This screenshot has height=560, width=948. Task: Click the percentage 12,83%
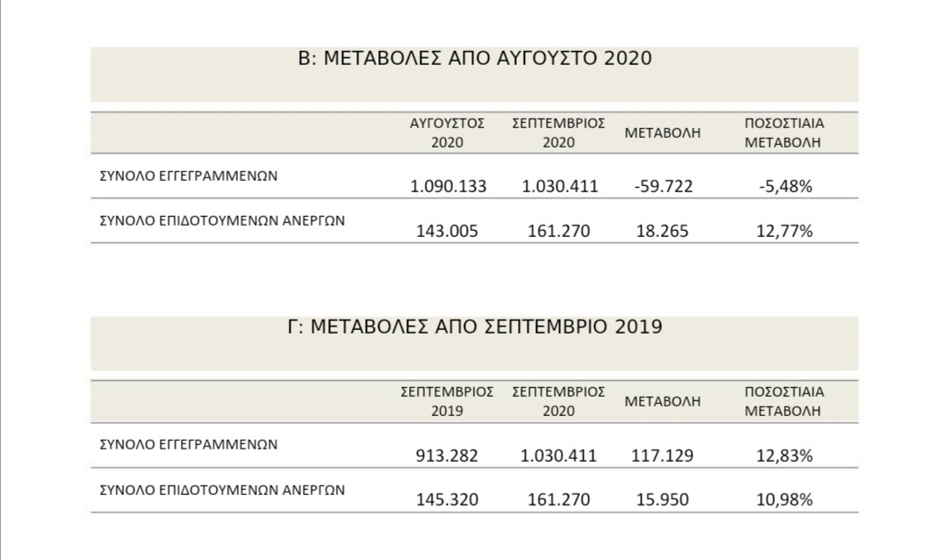[785, 456]
